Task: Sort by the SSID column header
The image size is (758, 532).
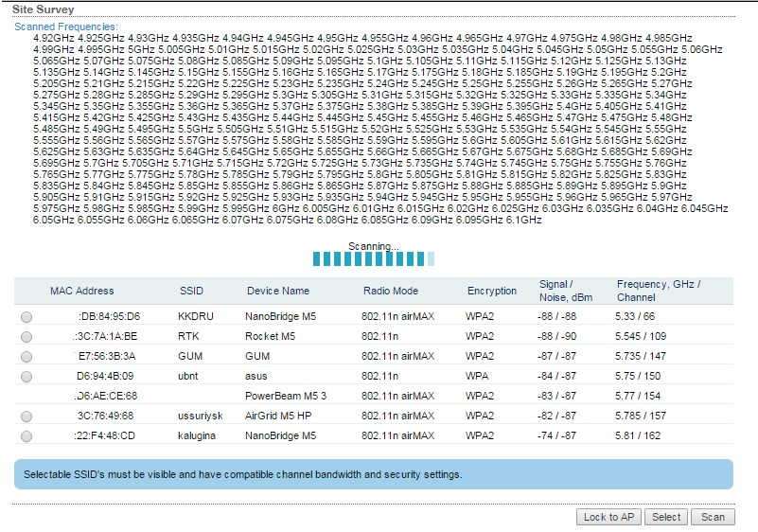Action: (x=190, y=291)
